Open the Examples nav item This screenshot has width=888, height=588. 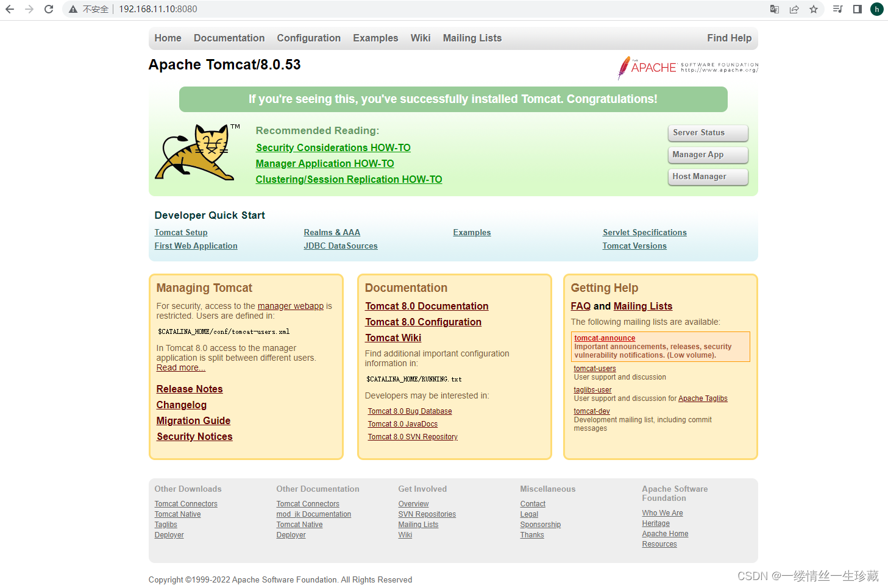point(375,38)
